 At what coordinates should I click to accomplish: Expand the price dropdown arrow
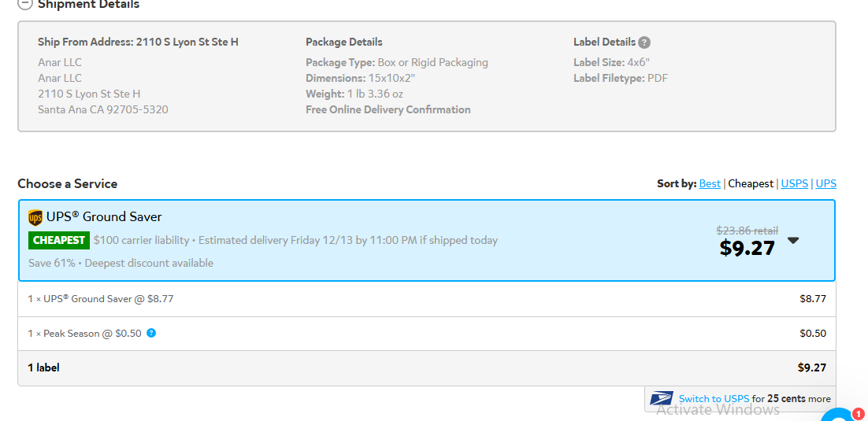pos(793,240)
